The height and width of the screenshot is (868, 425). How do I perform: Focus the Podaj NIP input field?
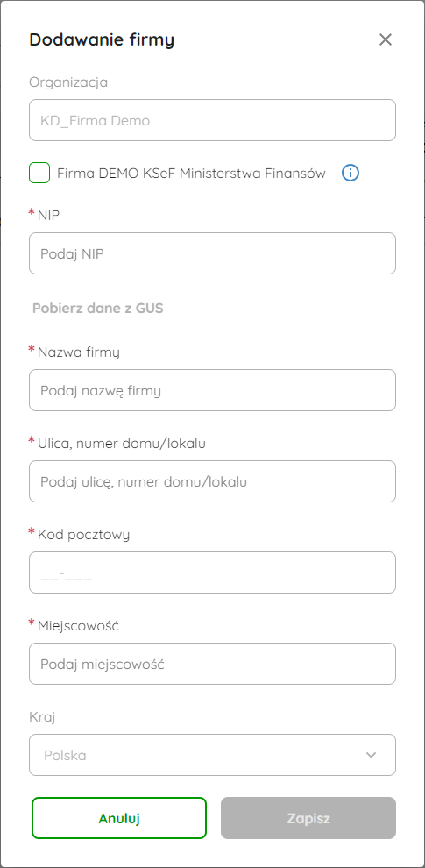(x=212, y=253)
